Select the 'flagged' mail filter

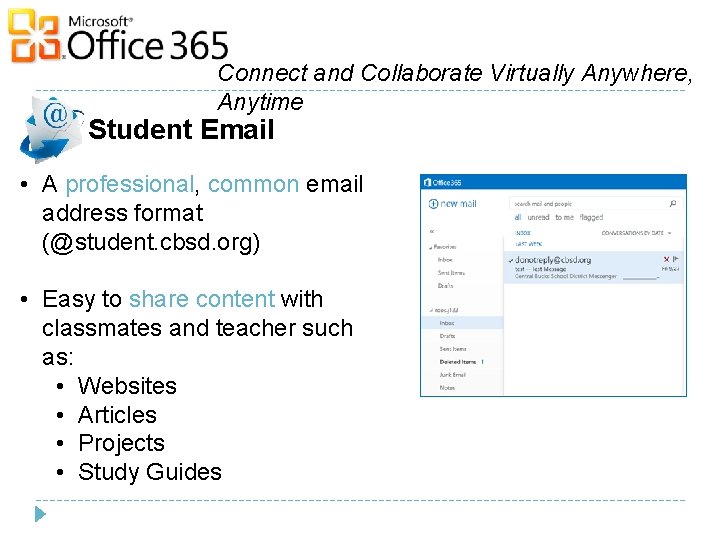[591, 217]
